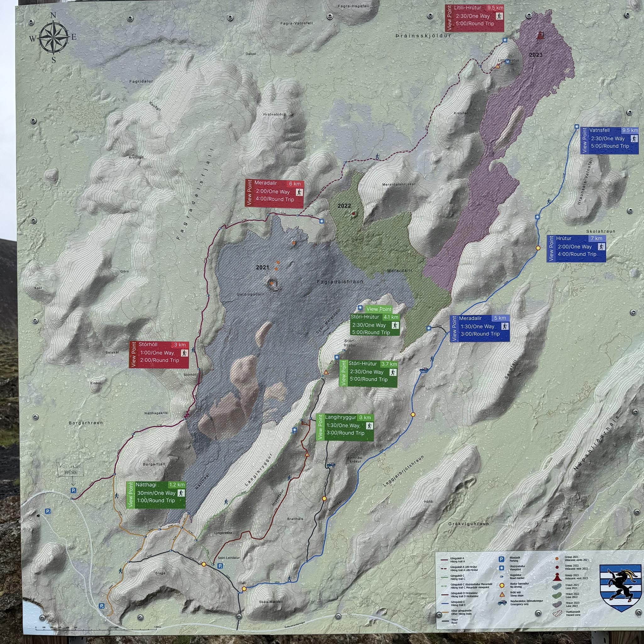The image size is (644, 644).
Task: Click the Steep slope warning triangle in the legend
Action: (502, 595)
